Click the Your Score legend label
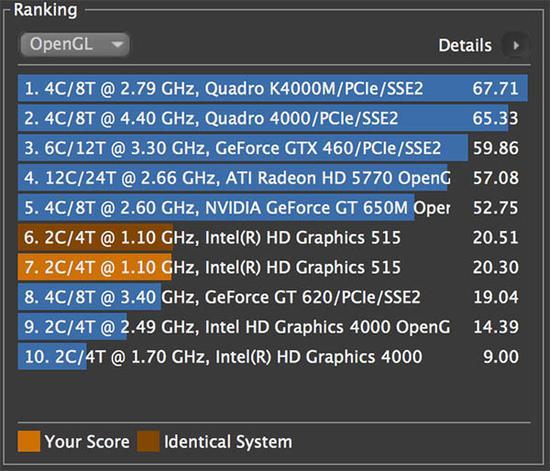Image resolution: width=550 pixels, height=471 pixels. pos(87,441)
